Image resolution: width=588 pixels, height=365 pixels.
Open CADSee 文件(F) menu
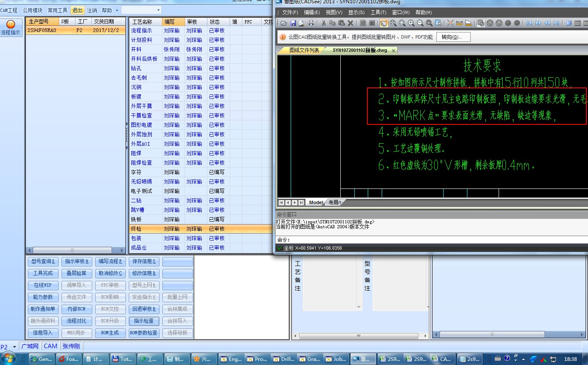(290, 12)
